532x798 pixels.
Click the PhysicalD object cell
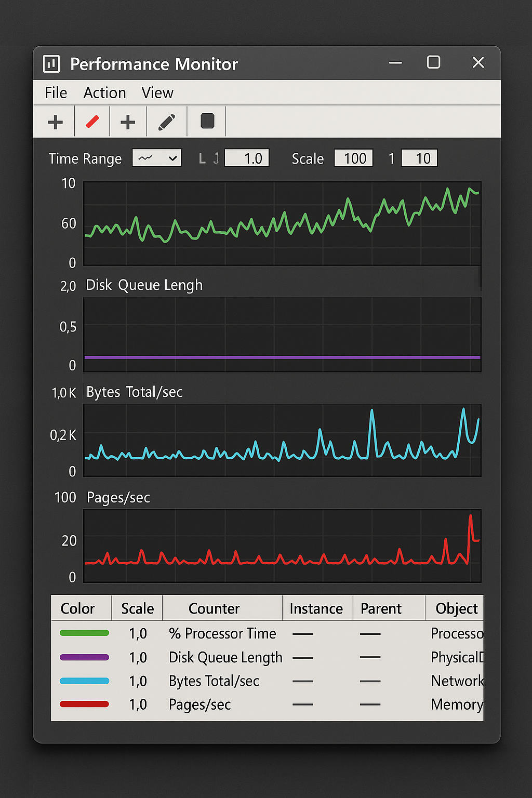tap(457, 657)
